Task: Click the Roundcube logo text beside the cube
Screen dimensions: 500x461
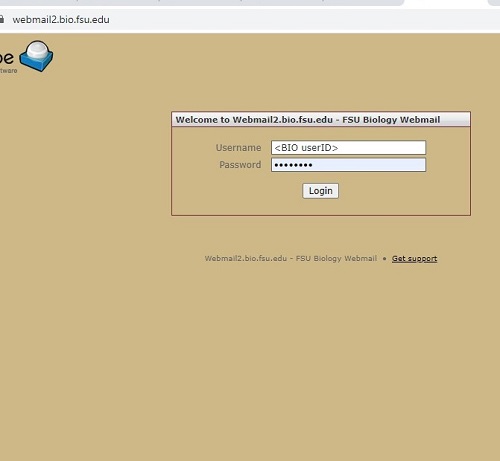Action: [x=7, y=58]
